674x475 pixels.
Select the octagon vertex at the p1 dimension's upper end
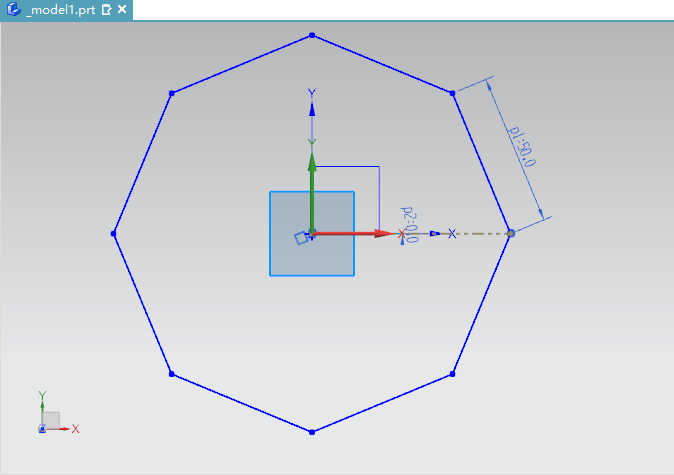452,93
